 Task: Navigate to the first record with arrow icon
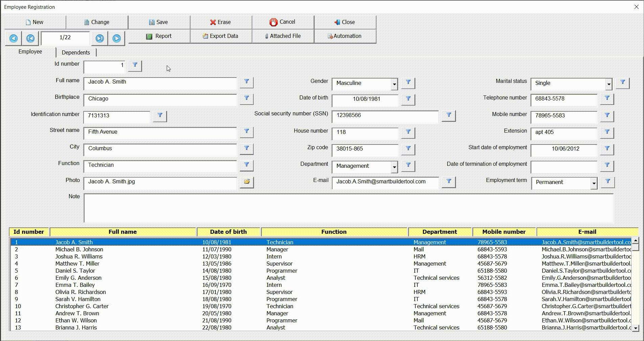[30, 38]
